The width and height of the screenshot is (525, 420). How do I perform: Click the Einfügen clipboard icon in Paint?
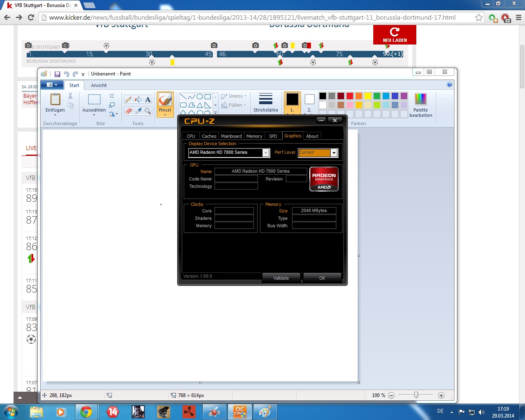point(55,99)
